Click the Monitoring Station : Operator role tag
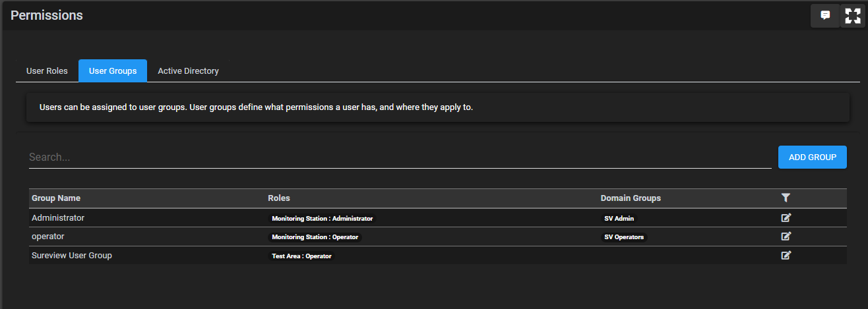 pos(315,237)
